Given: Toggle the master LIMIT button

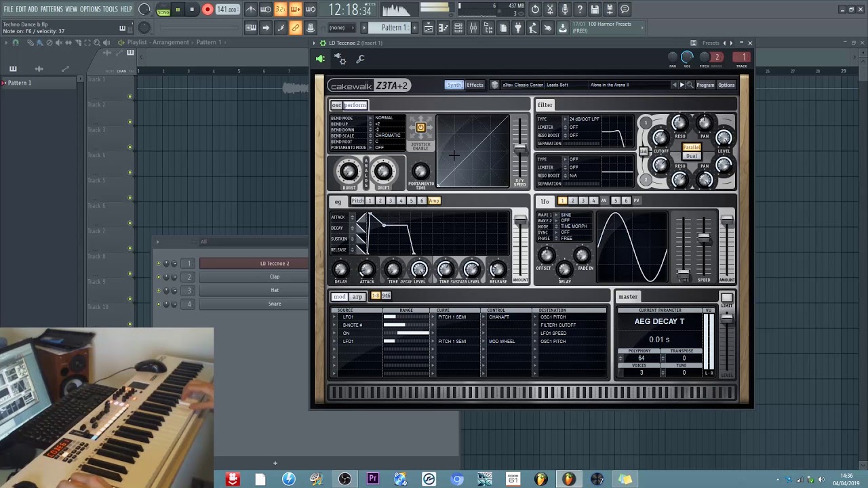Looking at the screenshot, I should point(726,298).
